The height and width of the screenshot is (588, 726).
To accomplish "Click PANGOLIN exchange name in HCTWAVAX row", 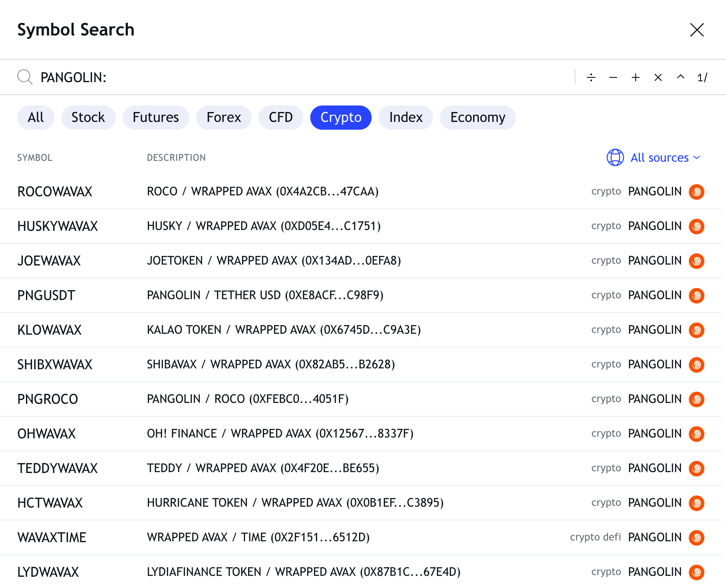I will 655,503.
